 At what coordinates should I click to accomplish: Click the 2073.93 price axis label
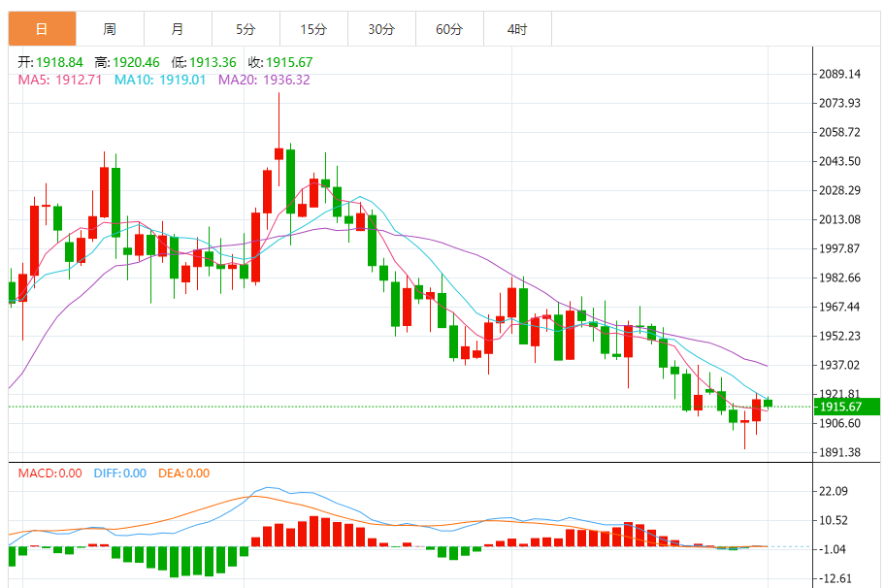point(839,103)
